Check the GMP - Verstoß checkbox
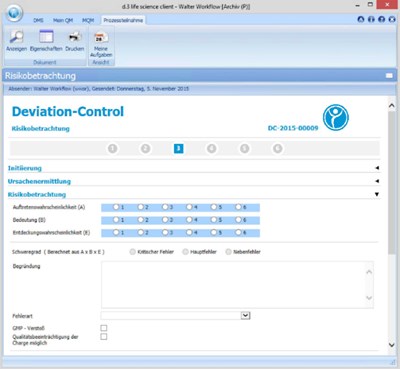This screenshot has height=369, width=400. (104, 328)
